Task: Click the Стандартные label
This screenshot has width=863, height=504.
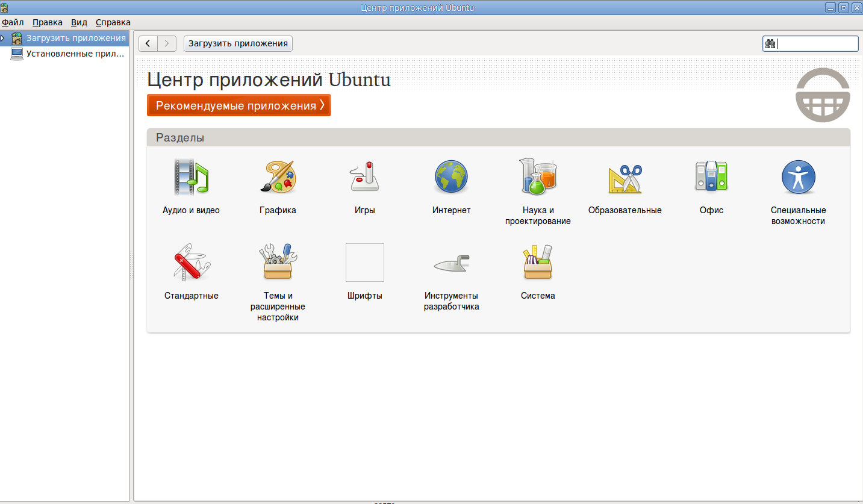Action: point(192,296)
